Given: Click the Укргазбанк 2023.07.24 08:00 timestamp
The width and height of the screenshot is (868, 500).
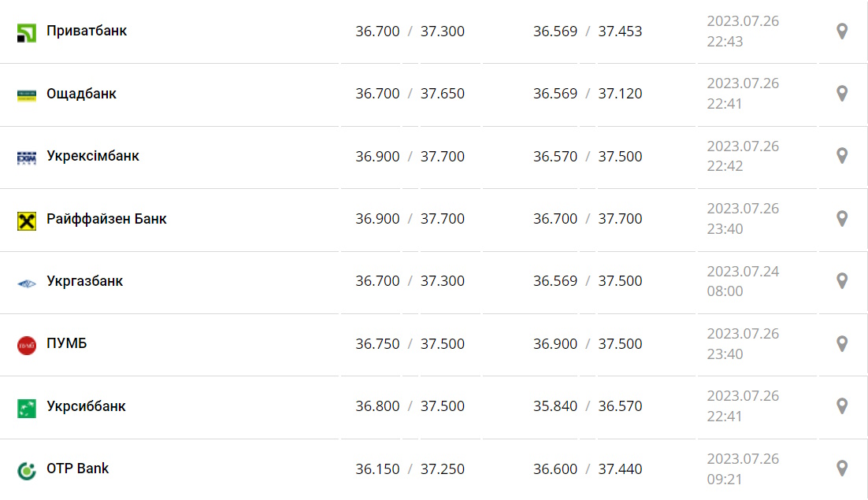Looking at the screenshot, I should coord(743,281).
